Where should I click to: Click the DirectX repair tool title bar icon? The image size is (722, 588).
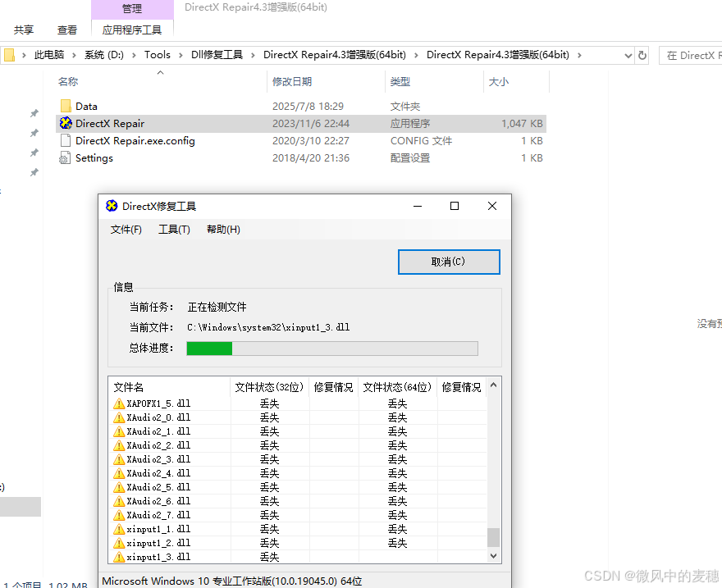(112, 206)
